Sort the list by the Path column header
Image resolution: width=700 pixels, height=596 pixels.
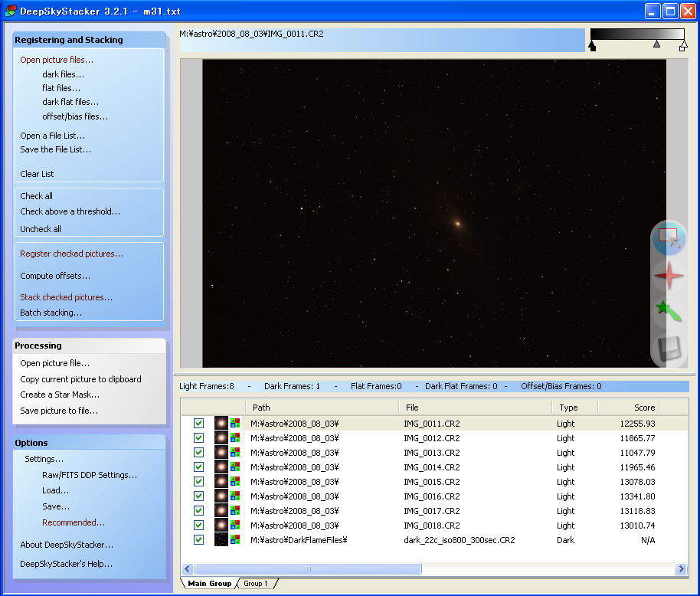tap(322, 407)
